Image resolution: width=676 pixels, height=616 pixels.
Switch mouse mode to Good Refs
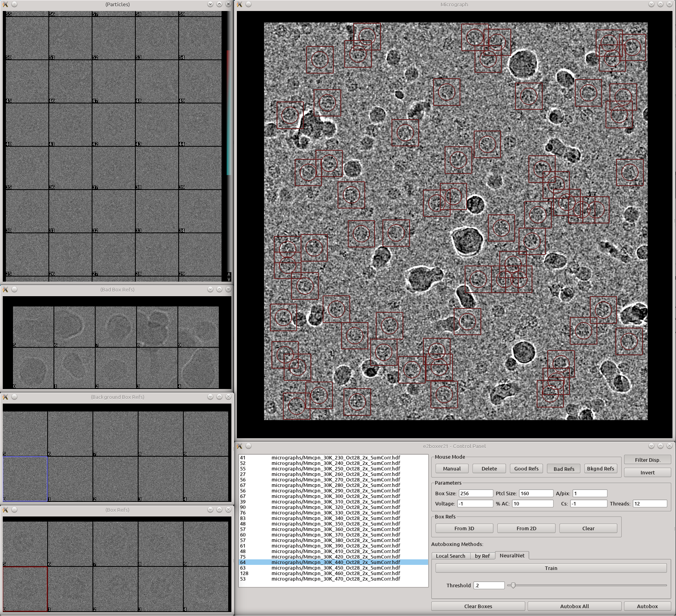pos(526,468)
